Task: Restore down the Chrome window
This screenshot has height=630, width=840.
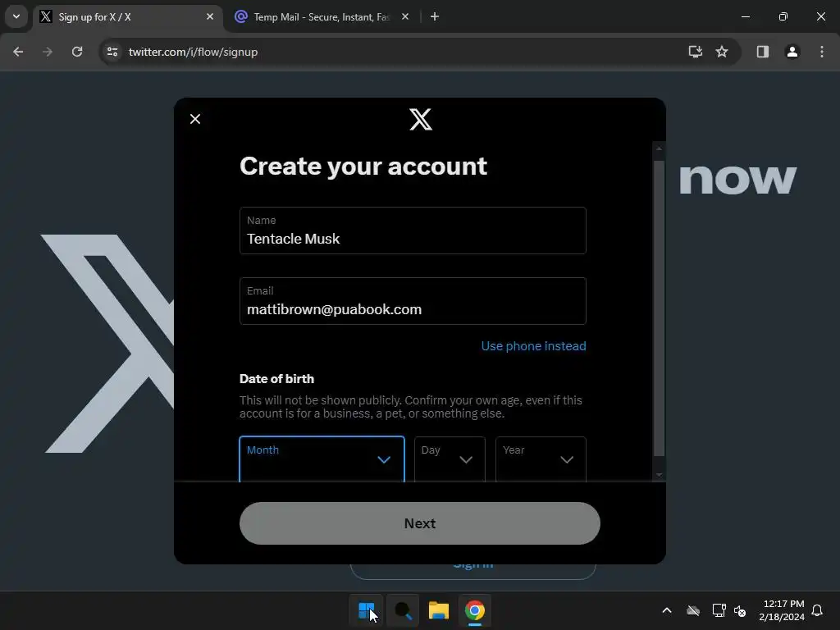Action: [x=783, y=16]
